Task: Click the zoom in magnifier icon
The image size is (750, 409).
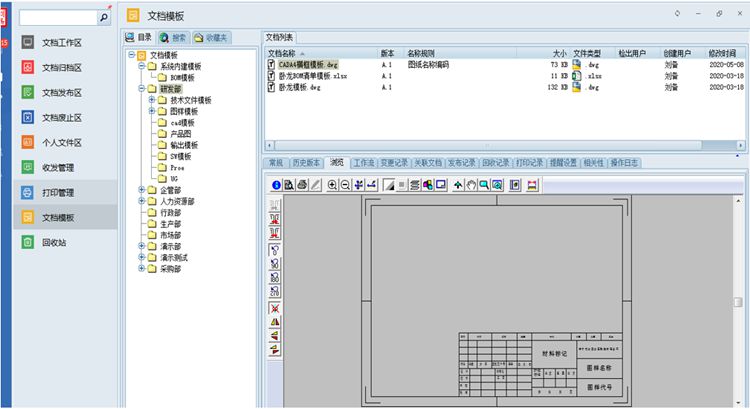Action: [333, 185]
